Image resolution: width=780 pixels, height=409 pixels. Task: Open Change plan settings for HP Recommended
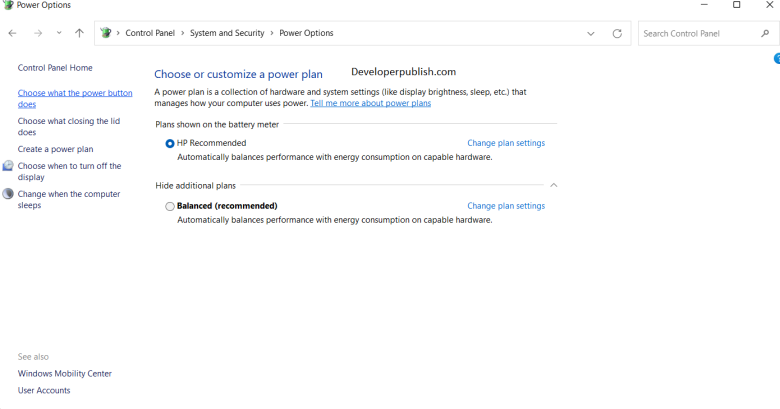point(506,143)
